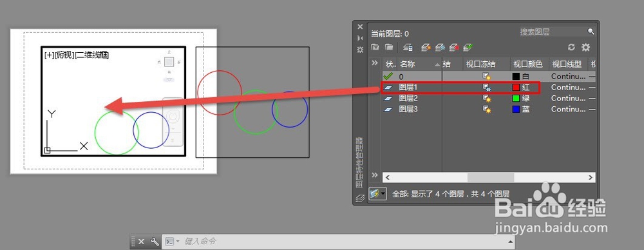Click the 搜索图层 search field
This screenshot has width=644, height=250.
click(x=553, y=32)
